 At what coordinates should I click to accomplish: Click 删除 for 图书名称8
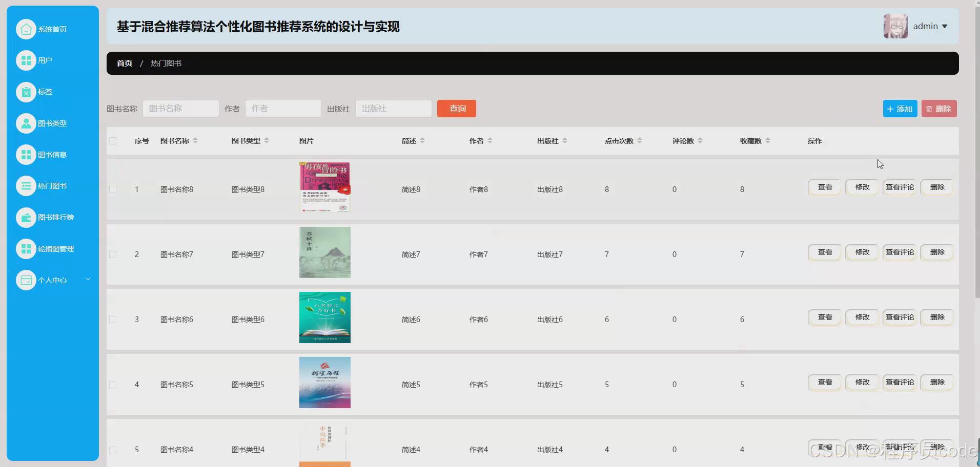(x=937, y=187)
